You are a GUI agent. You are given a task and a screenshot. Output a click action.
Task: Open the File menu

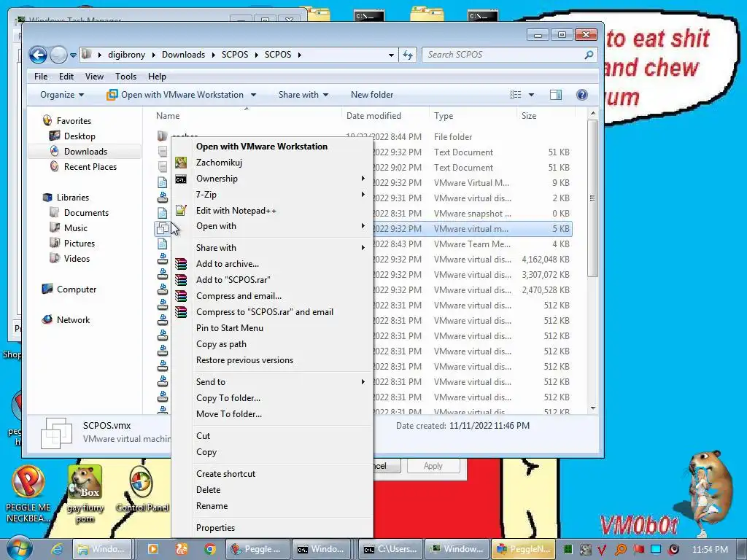click(x=41, y=76)
